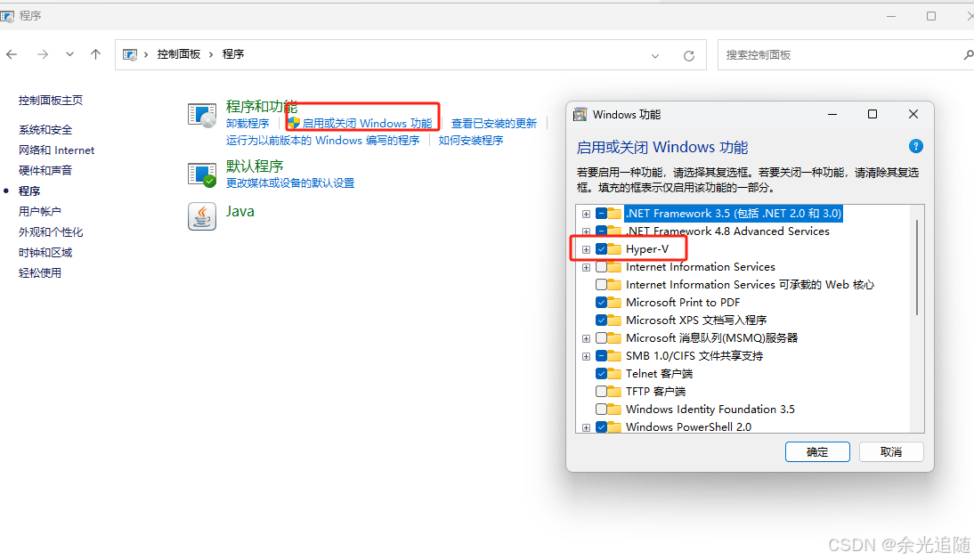
Task: Expand the Hyper-V tree node
Action: click(586, 248)
